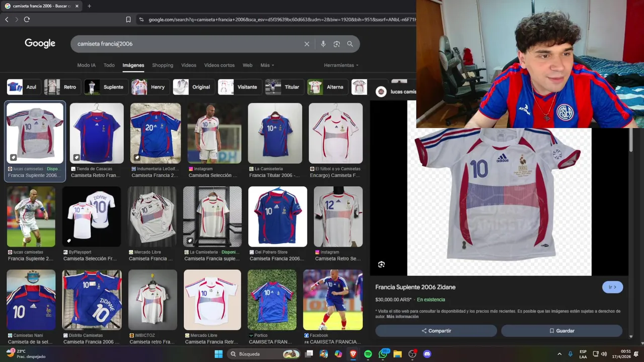This screenshot has height=362, width=644.
Task: Click the Compartir button
Action: coord(436,331)
